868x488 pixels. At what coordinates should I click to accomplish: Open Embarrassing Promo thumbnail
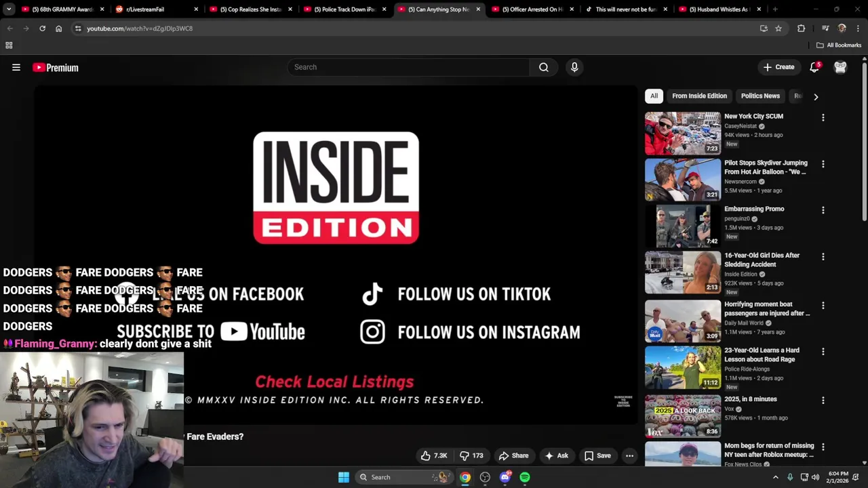tap(682, 226)
